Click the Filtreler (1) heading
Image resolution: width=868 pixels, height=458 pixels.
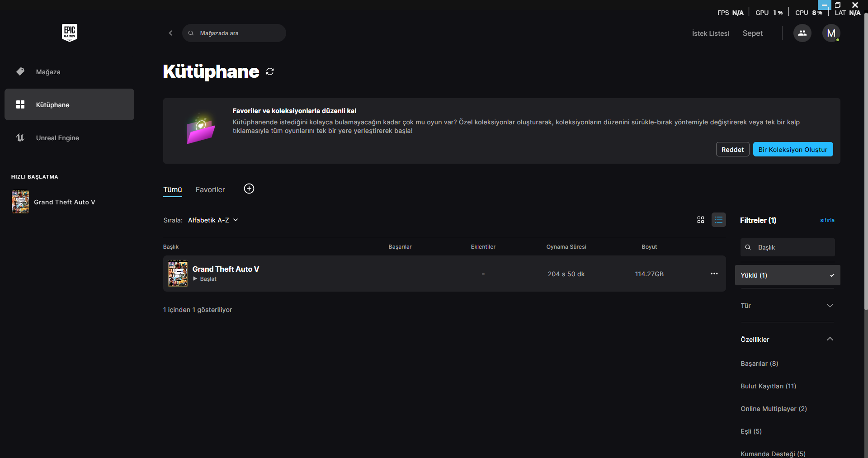pos(758,220)
